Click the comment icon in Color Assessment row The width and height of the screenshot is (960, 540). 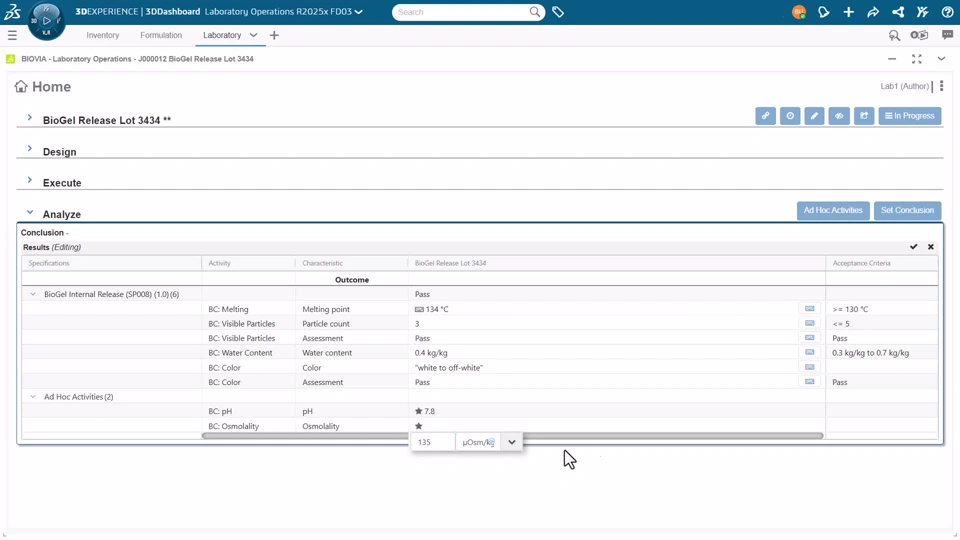809,382
